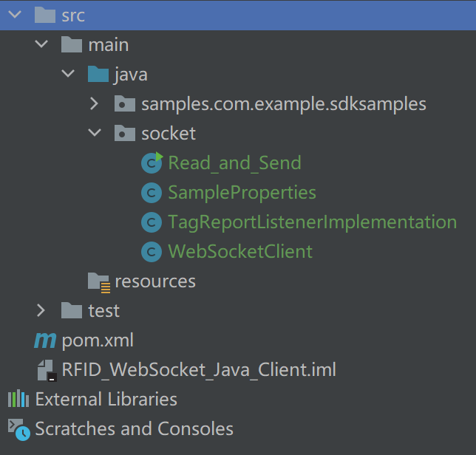476x455 pixels.
Task: Click the socket package icon
Action: tap(125, 134)
